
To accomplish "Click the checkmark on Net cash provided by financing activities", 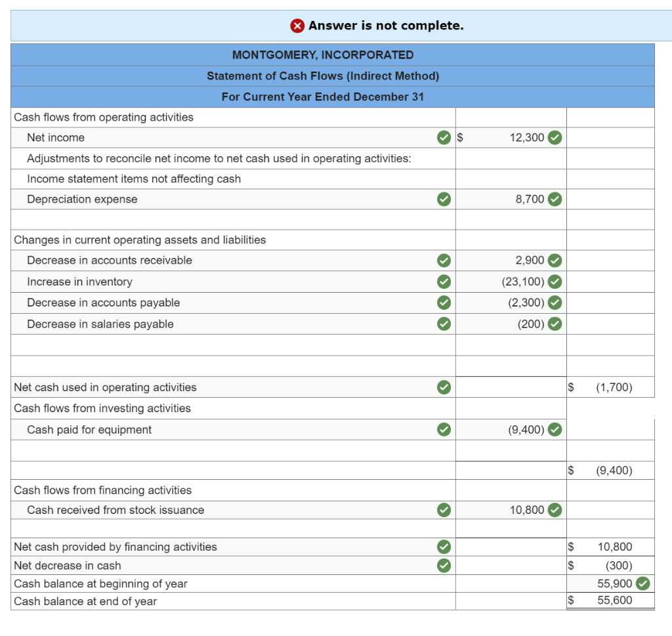I will tap(444, 547).
